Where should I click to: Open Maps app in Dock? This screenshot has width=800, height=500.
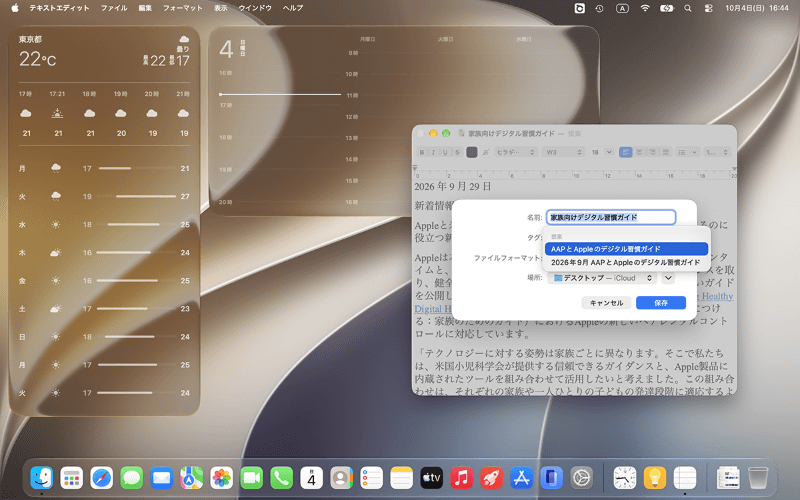click(191, 478)
